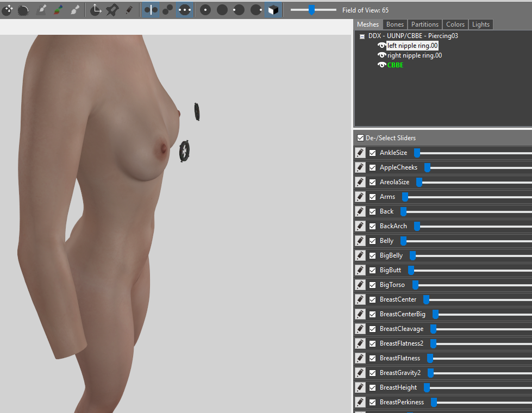Open the Meshes tab
The height and width of the screenshot is (413, 532).
(x=368, y=24)
